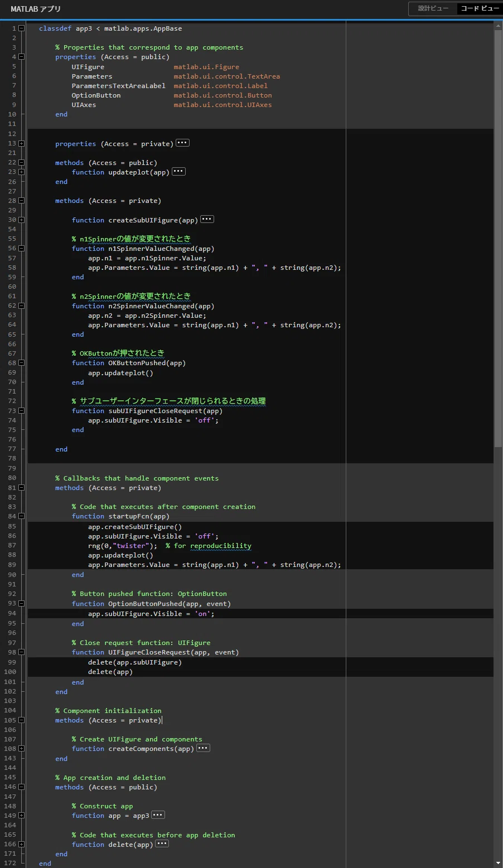This screenshot has width=503, height=868.
Task: Collapse the OKButtonPushed function on line 68
Action: (x=22, y=363)
